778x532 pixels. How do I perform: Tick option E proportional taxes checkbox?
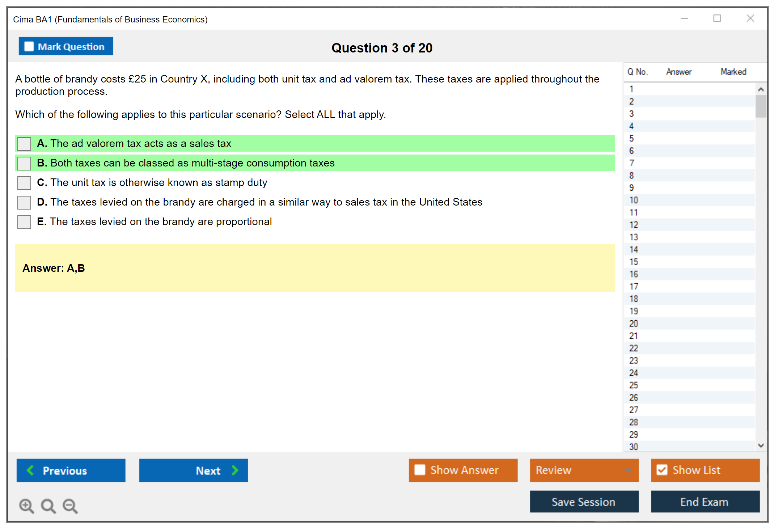point(24,222)
